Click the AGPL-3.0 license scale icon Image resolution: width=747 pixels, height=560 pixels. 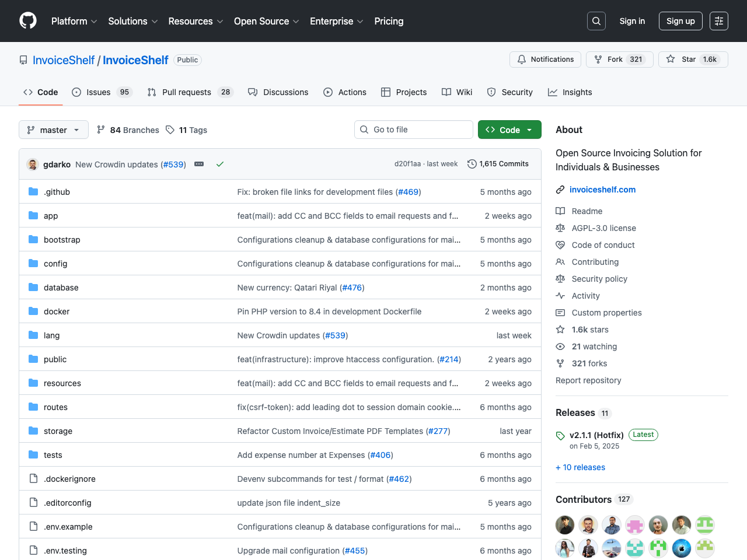coord(560,228)
